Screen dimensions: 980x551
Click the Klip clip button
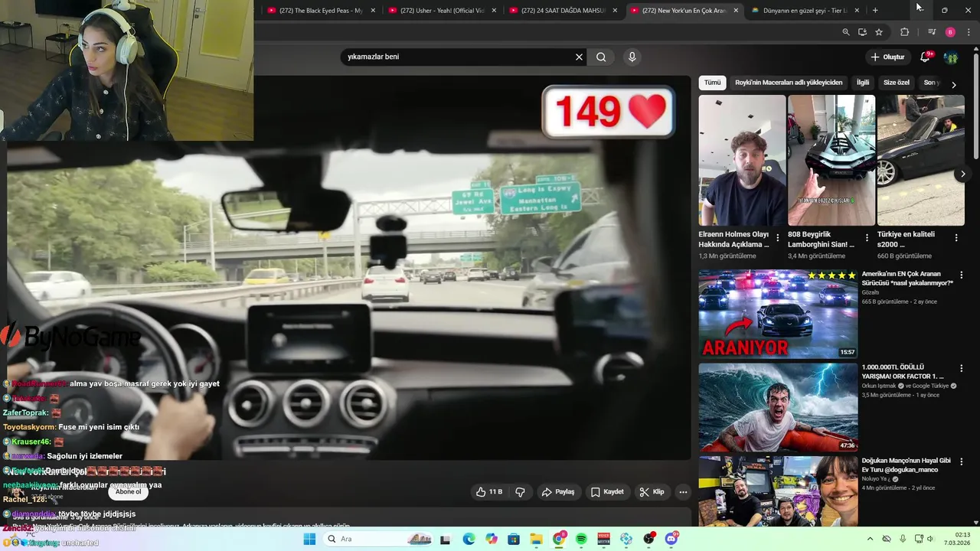[x=652, y=492]
